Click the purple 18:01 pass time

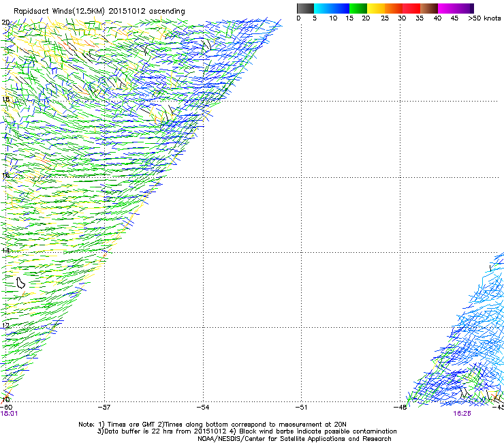click(9, 414)
